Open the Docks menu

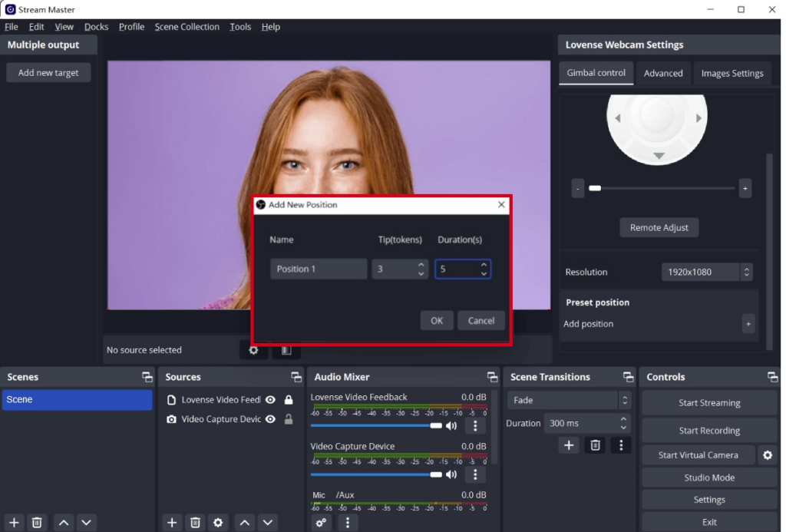pos(96,27)
